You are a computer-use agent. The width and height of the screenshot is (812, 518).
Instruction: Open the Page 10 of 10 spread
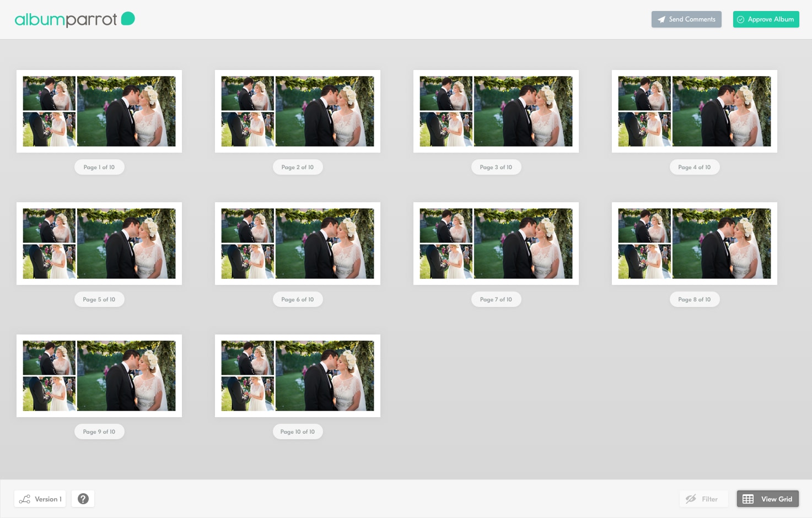tap(298, 375)
